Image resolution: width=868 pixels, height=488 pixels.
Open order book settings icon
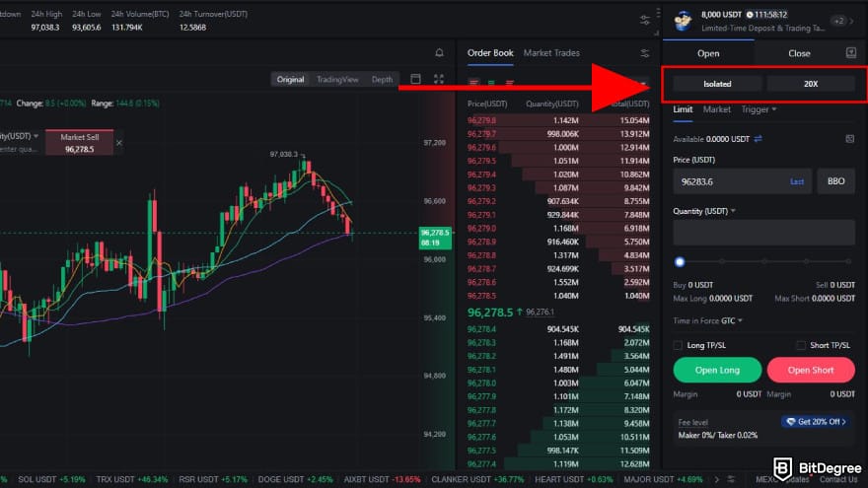(x=645, y=53)
